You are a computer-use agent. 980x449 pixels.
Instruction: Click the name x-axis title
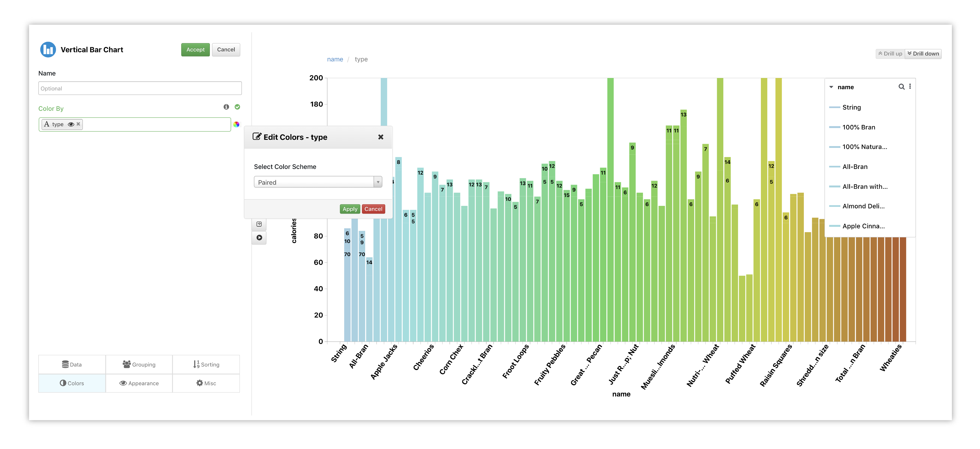(621, 394)
